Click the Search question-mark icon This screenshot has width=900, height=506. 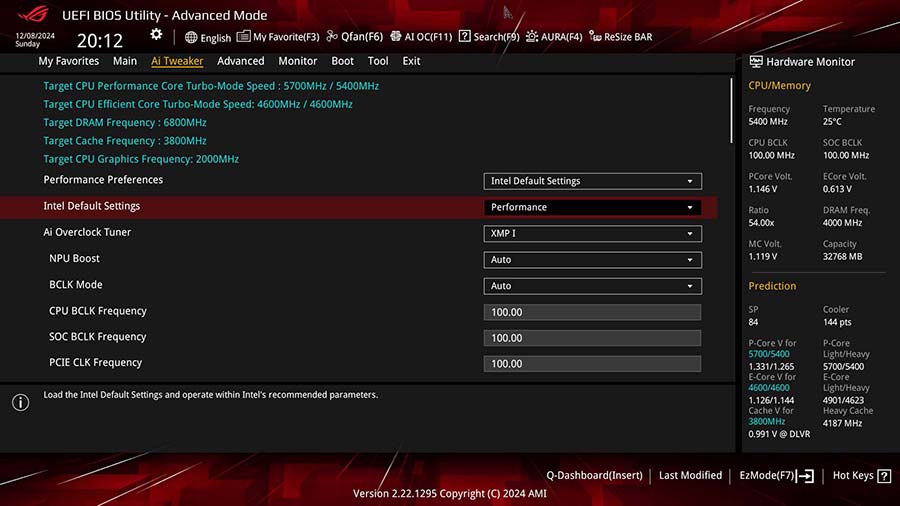click(x=464, y=36)
